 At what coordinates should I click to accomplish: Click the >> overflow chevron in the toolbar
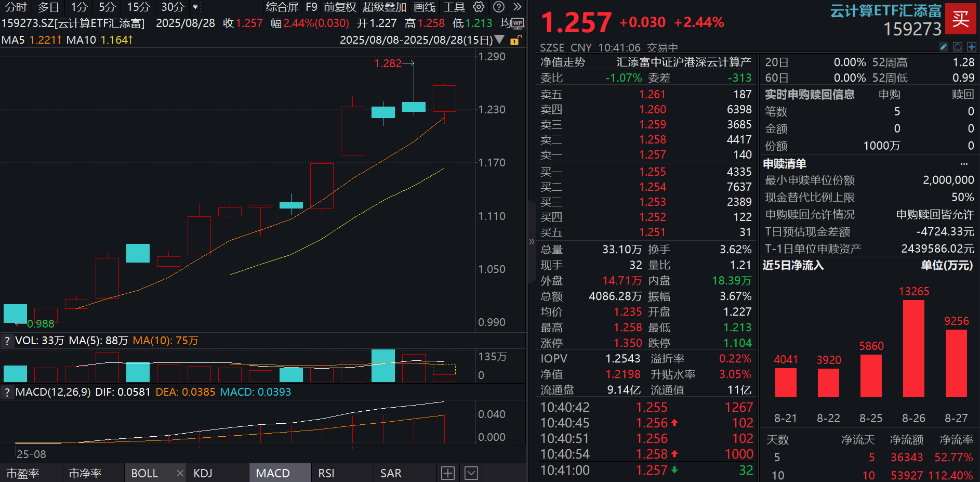517,7
